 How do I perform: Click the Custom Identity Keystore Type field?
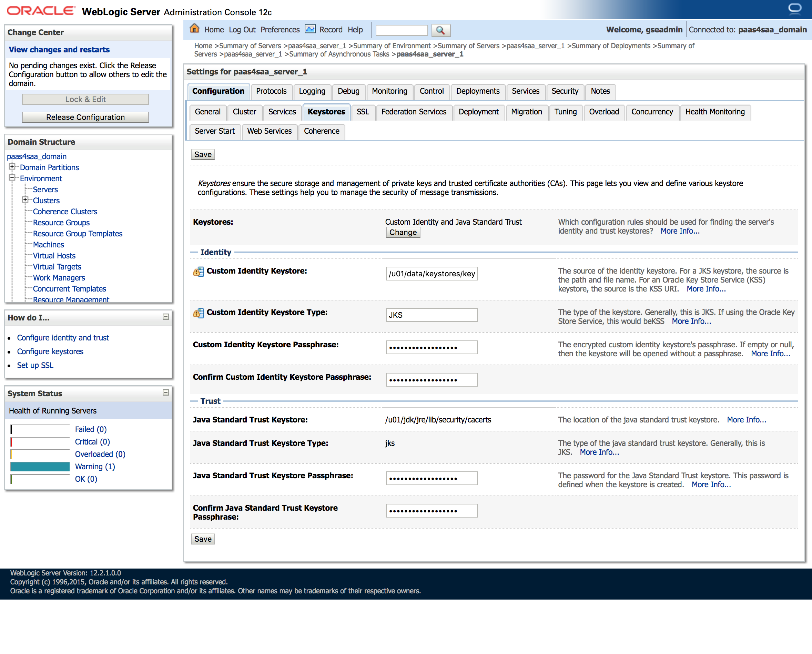coord(432,315)
